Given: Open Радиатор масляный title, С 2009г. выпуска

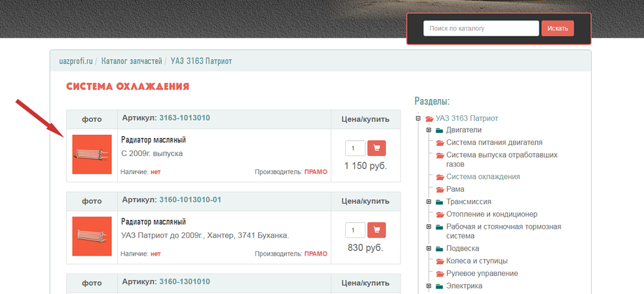Looking at the screenshot, I should 153,139.
